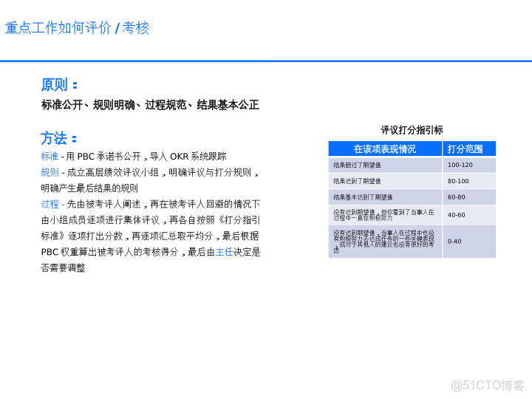532x399 pixels.
Task: Click the blue 主任 word
Action: pyautogui.click(x=225, y=252)
